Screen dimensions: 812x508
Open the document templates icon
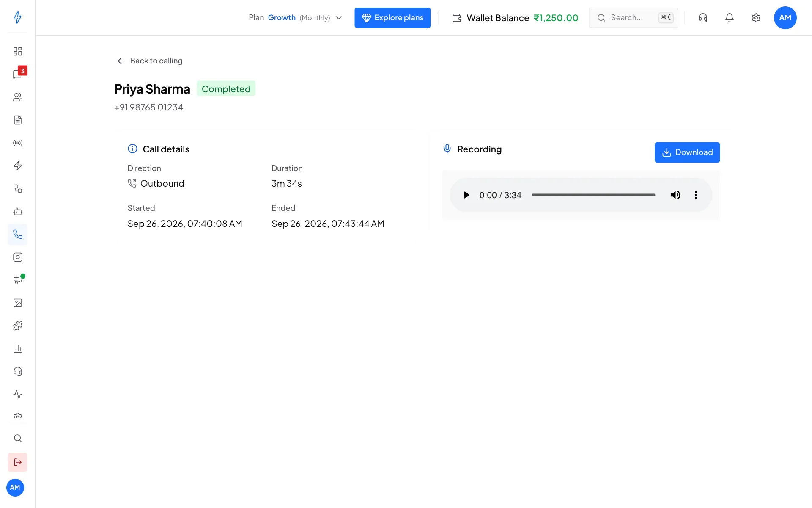[x=17, y=120]
